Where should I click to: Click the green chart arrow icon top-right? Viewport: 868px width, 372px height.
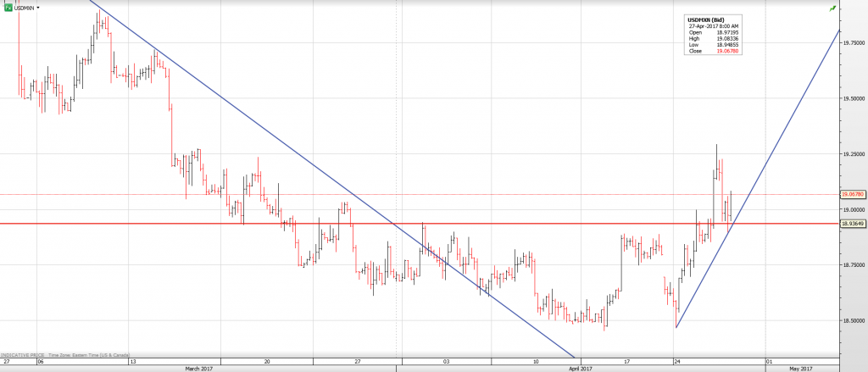coord(833,7)
